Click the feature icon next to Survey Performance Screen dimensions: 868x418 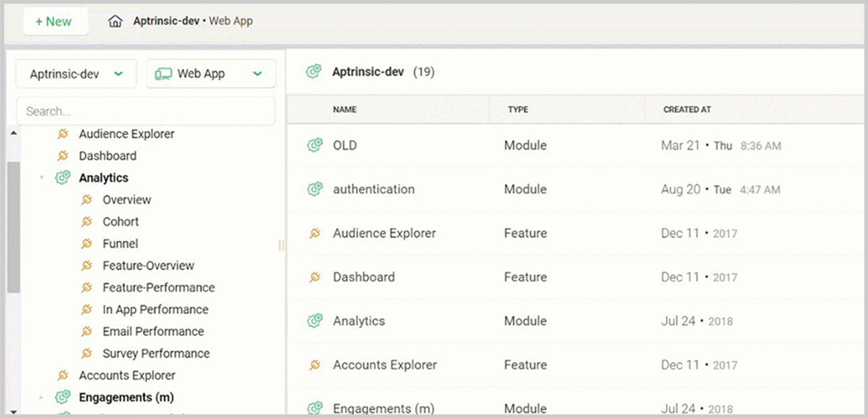click(x=86, y=353)
